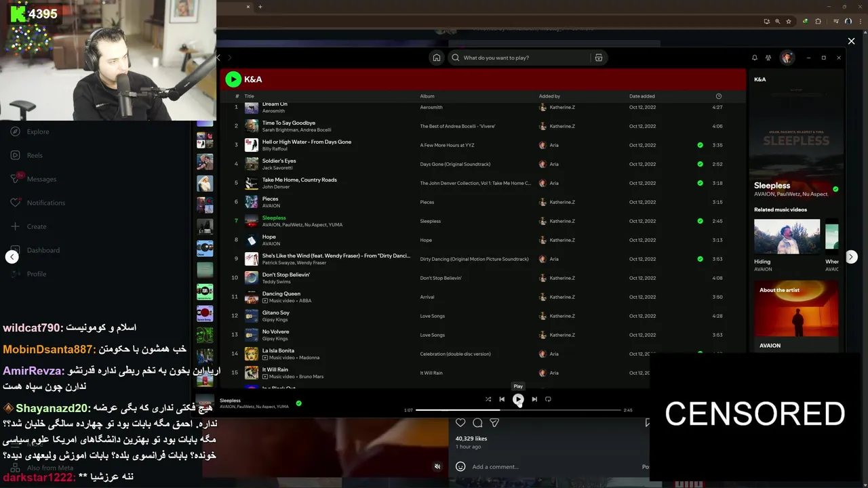Unmute the Instagram video with the speaker icon
The height and width of the screenshot is (488, 868).
(437, 466)
